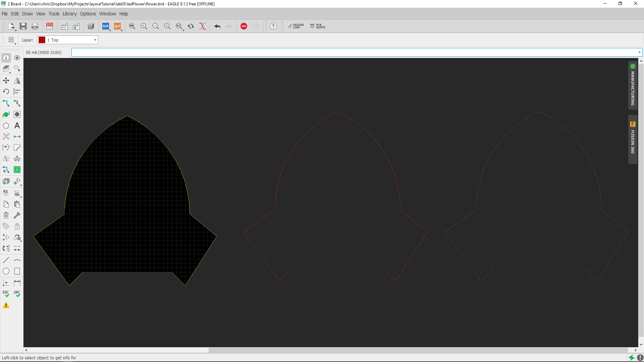
Task: Select the Dimension tool
Action: click(17, 283)
